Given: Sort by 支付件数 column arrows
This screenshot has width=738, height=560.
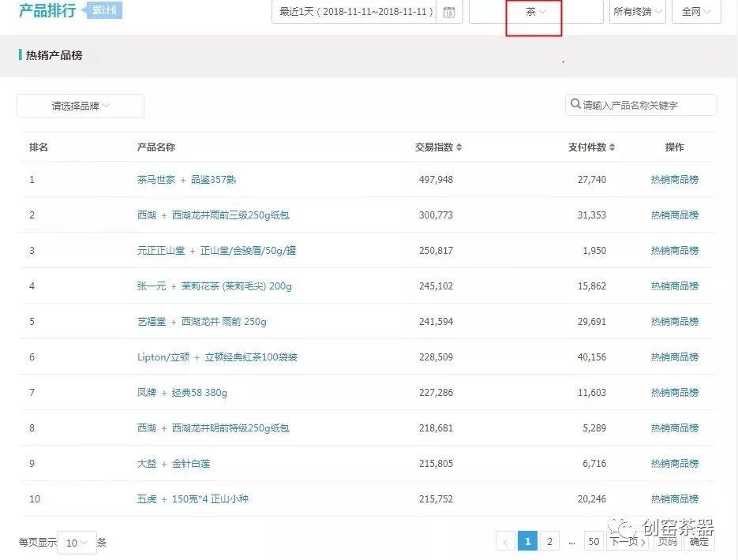Looking at the screenshot, I should tap(612, 147).
